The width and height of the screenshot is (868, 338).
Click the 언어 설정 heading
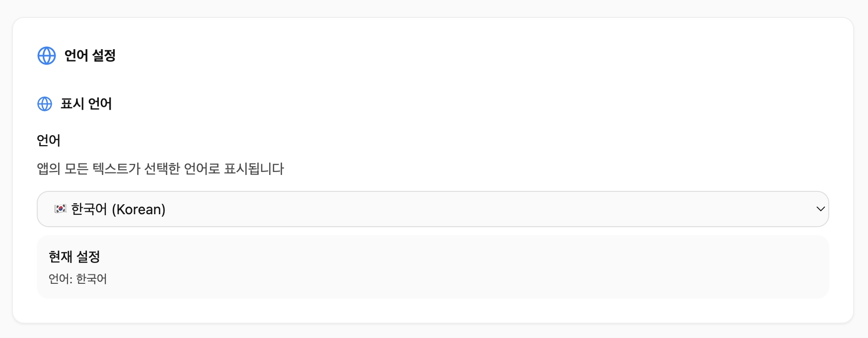[89, 56]
